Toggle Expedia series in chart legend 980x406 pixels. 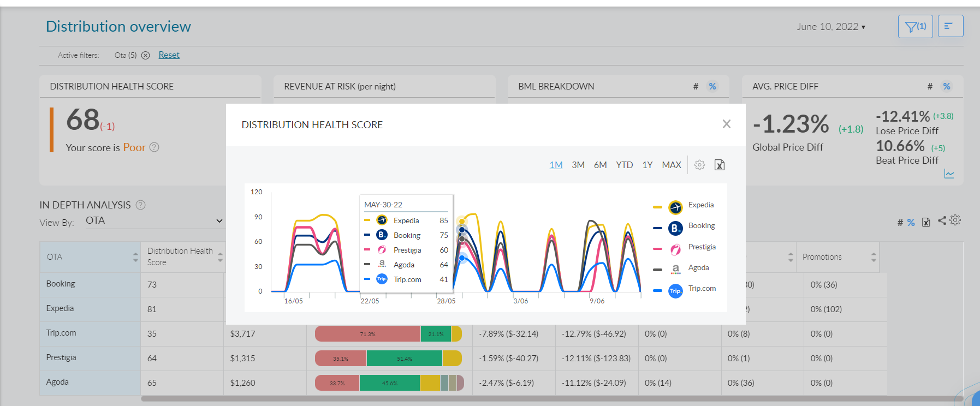[684, 206]
